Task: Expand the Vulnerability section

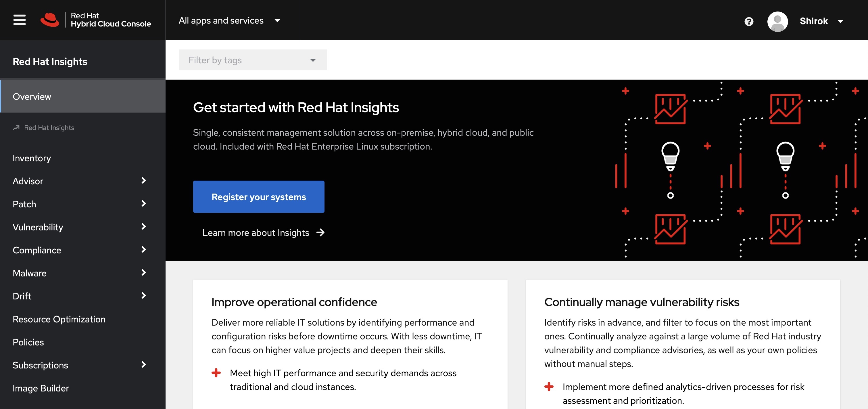Action: (x=143, y=227)
